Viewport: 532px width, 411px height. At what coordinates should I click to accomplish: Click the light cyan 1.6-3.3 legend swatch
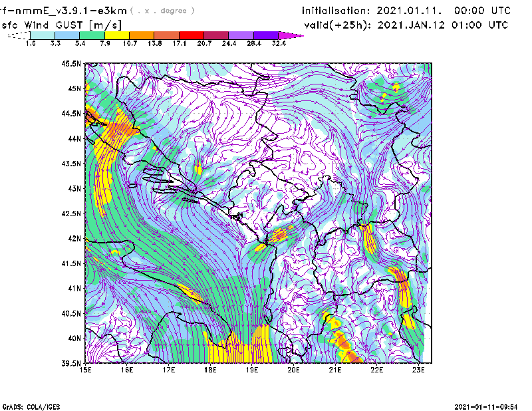[43, 35]
